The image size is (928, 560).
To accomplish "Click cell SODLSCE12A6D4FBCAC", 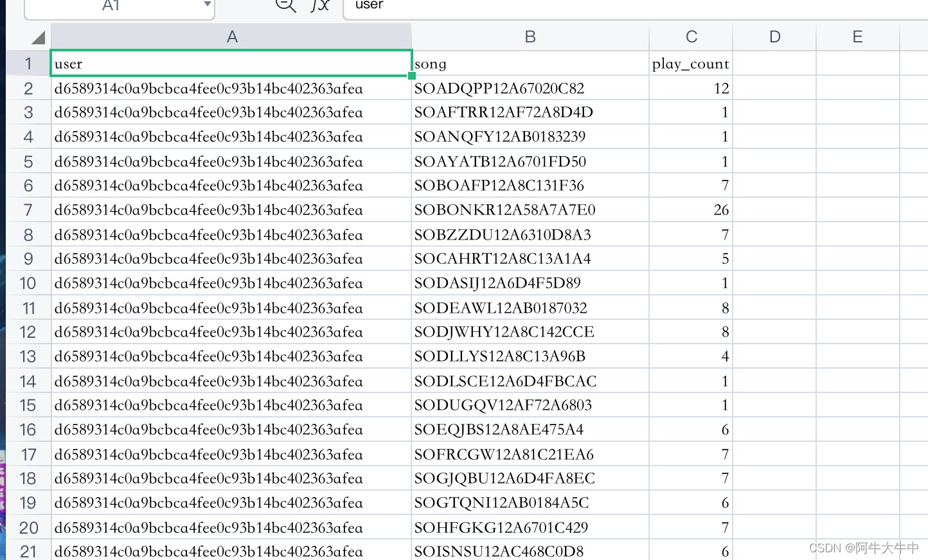I will (530, 381).
